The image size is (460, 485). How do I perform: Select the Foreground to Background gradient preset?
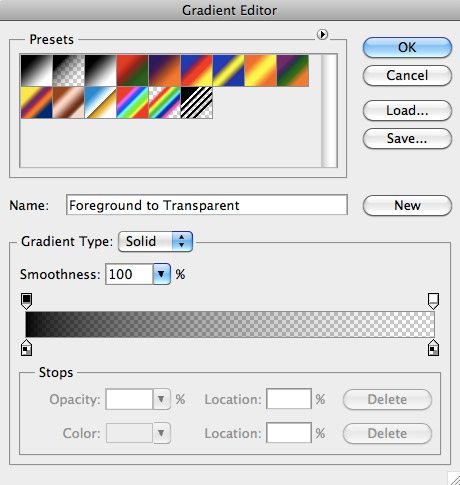37,71
